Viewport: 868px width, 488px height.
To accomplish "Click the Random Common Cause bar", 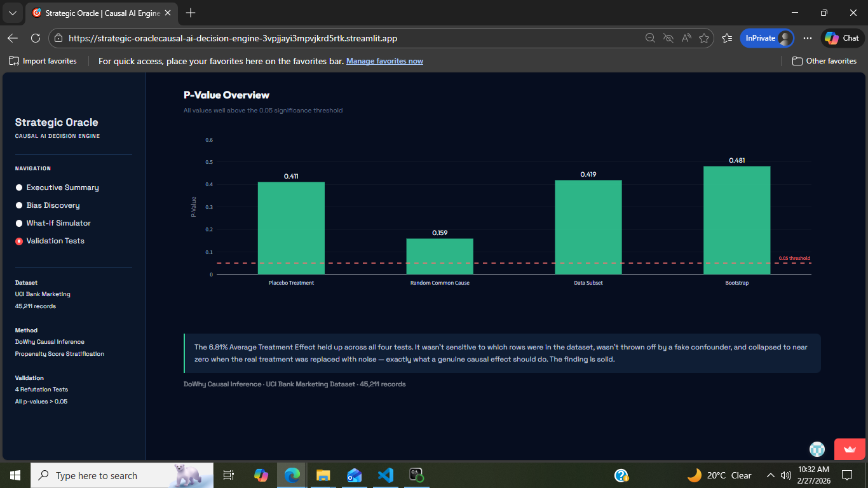I will pos(440,257).
